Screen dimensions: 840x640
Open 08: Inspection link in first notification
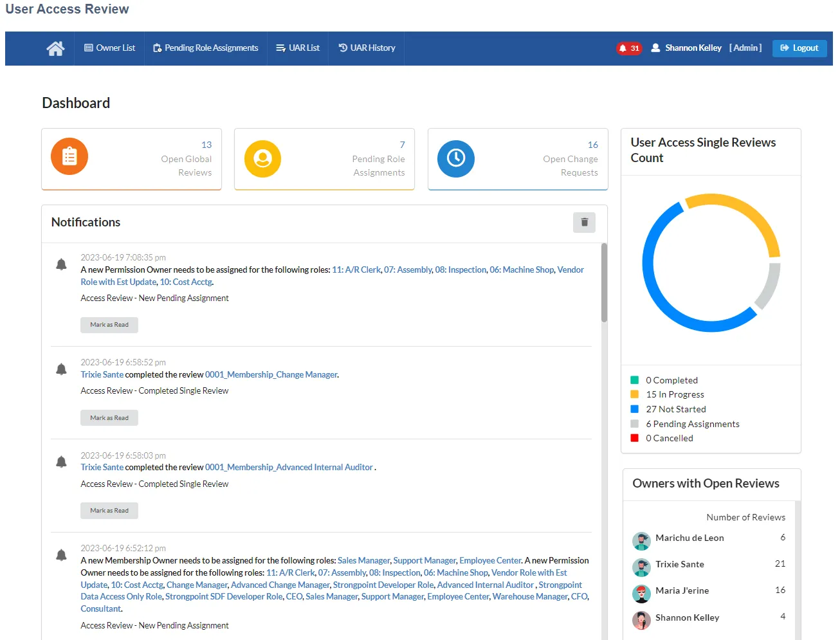point(461,270)
